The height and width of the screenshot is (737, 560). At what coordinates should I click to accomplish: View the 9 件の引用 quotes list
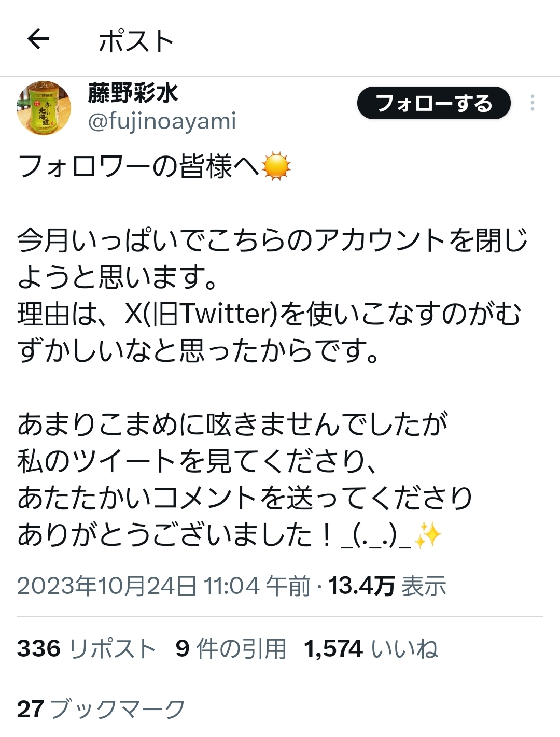pyautogui.click(x=231, y=648)
